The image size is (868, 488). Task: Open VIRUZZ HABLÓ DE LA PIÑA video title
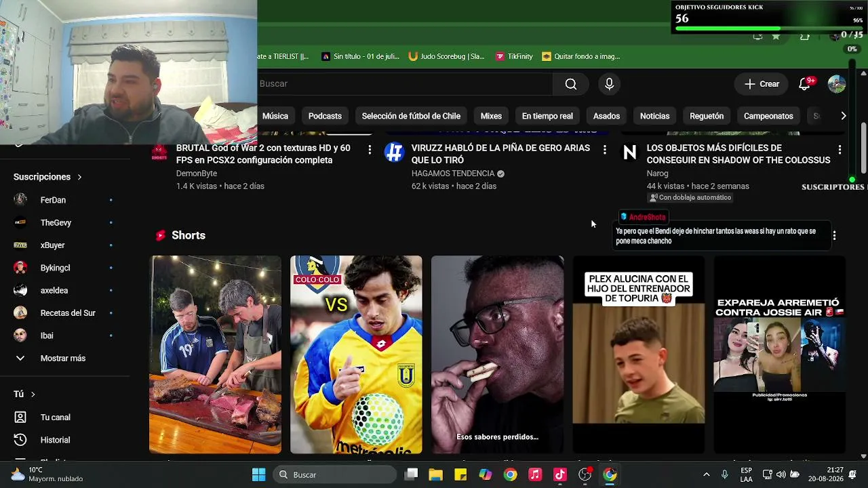click(x=500, y=154)
